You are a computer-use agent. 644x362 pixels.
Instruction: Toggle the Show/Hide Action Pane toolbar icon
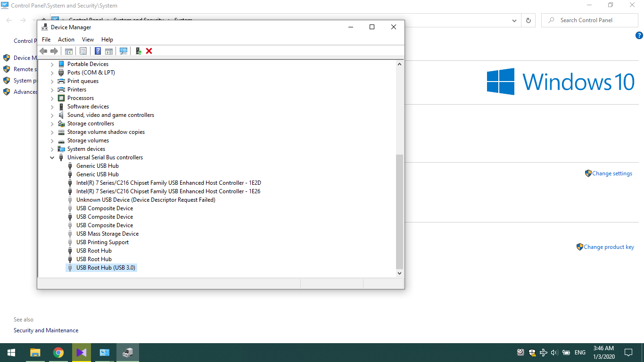coord(109,51)
